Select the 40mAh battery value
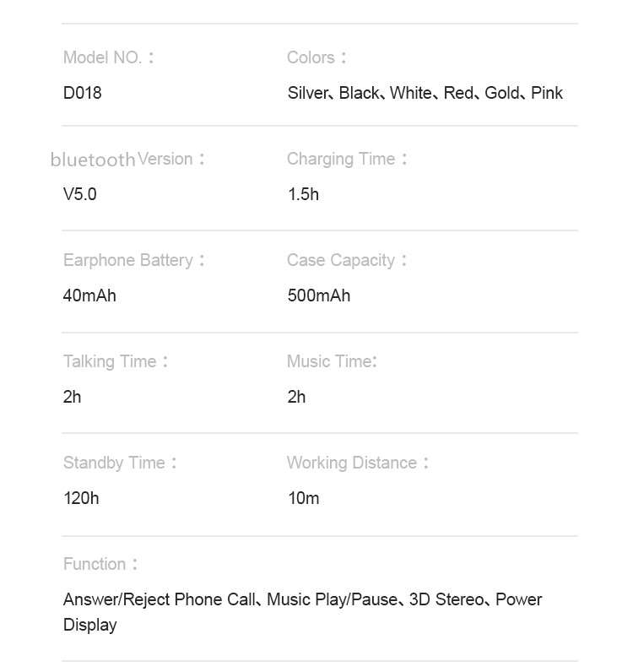Viewport: 633px width, 672px height. [89, 295]
